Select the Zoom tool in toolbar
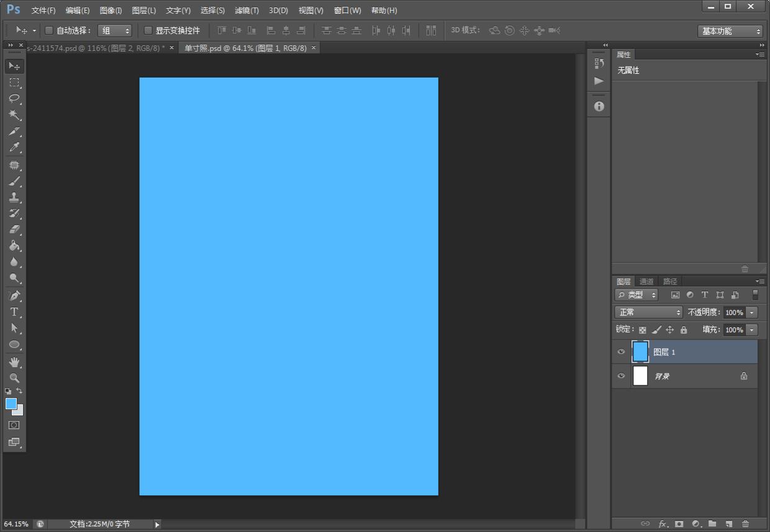The height and width of the screenshot is (532, 770). click(14, 377)
